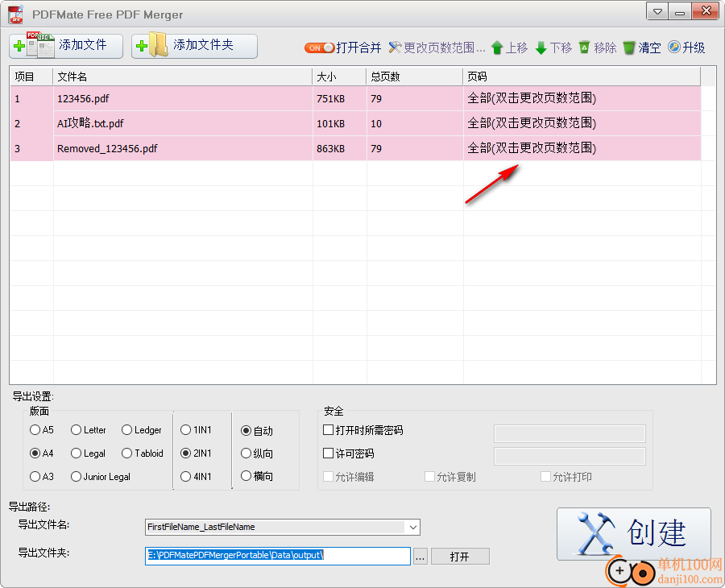Image resolution: width=725 pixels, height=588 pixels.
Task: Select the 横向 landscape orientation radio
Action: point(246,476)
